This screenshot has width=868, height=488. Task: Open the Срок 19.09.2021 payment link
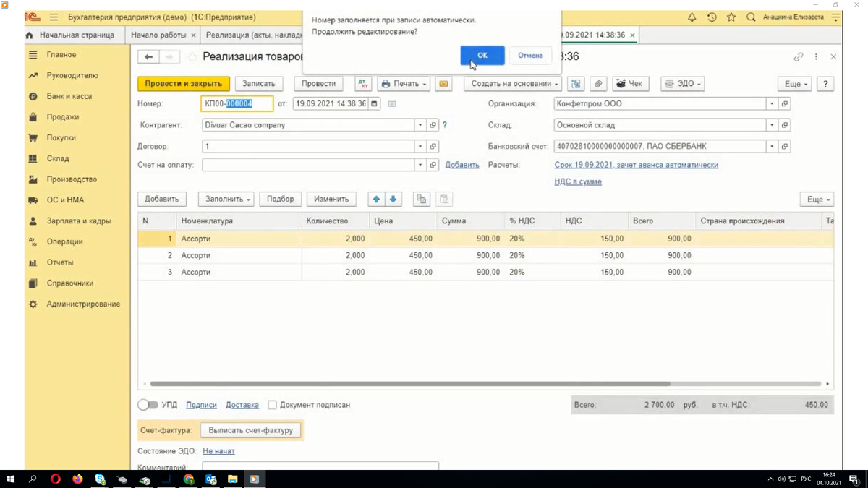click(x=637, y=165)
